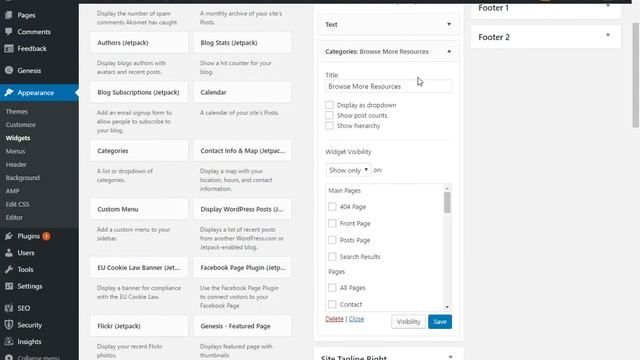This screenshot has width=640, height=360.
Task: Click the Insights chart icon
Action: (9, 342)
